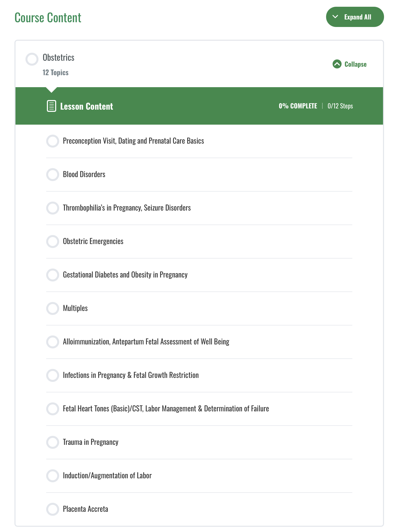Click the Lesson Content document icon

pyautogui.click(x=51, y=106)
